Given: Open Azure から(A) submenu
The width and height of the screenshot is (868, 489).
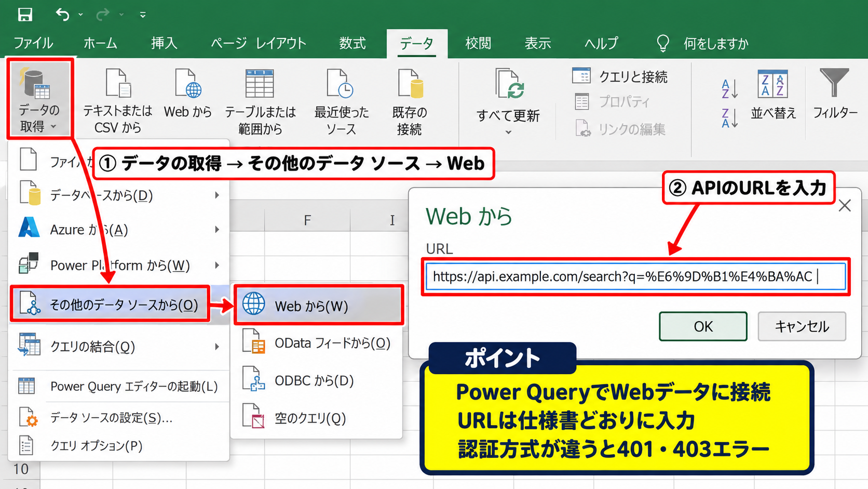Looking at the screenshot, I should (x=118, y=229).
